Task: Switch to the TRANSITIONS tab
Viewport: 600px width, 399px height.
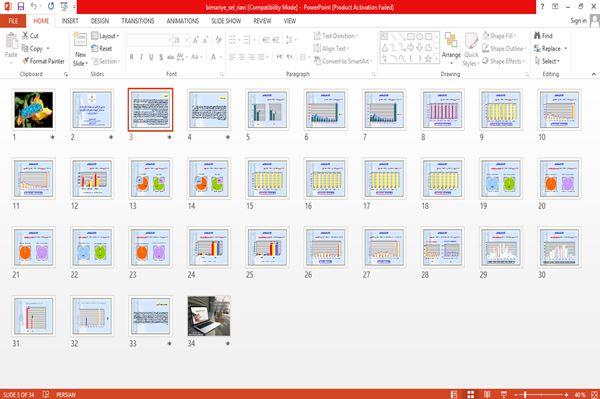Action: [138, 21]
